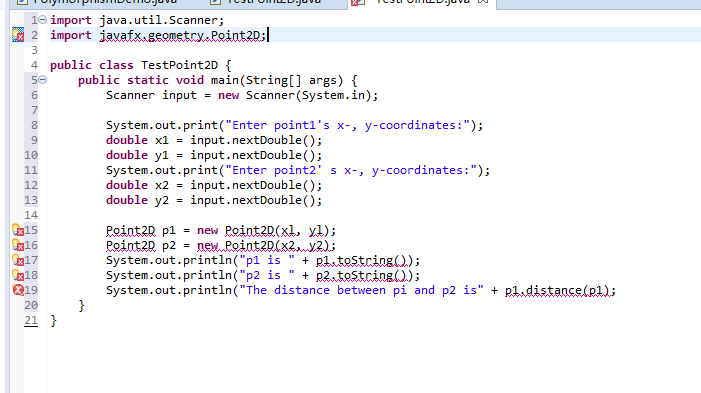701x393 pixels.
Task: Click the underlined javafx.geometry.Point2D import
Action: pyautogui.click(x=182, y=35)
